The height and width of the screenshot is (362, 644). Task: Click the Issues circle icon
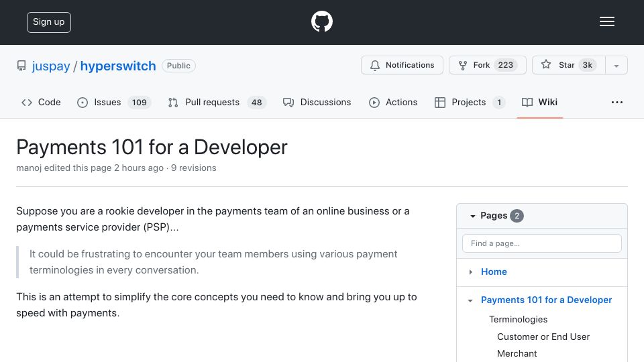point(82,102)
